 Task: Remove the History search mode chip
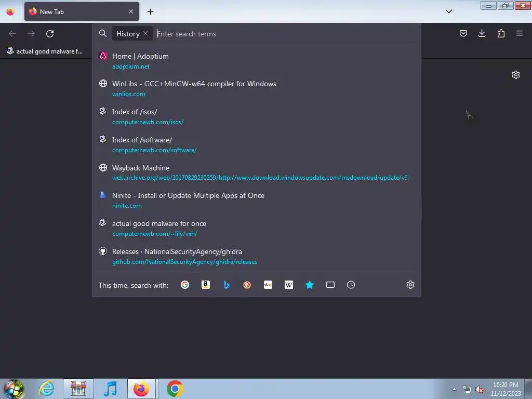[145, 33]
